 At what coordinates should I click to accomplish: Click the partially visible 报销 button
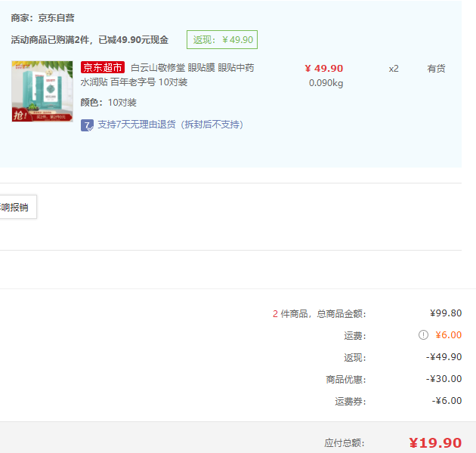pos(18,207)
